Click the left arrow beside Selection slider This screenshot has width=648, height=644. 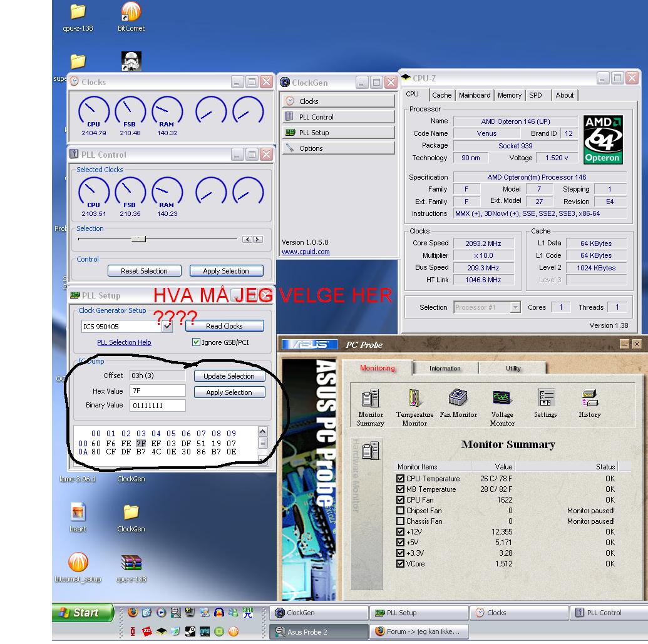pyautogui.click(x=247, y=239)
